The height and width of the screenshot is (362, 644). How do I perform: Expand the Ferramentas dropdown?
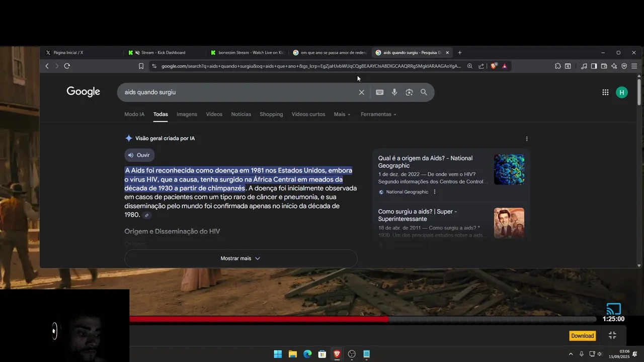tap(378, 114)
